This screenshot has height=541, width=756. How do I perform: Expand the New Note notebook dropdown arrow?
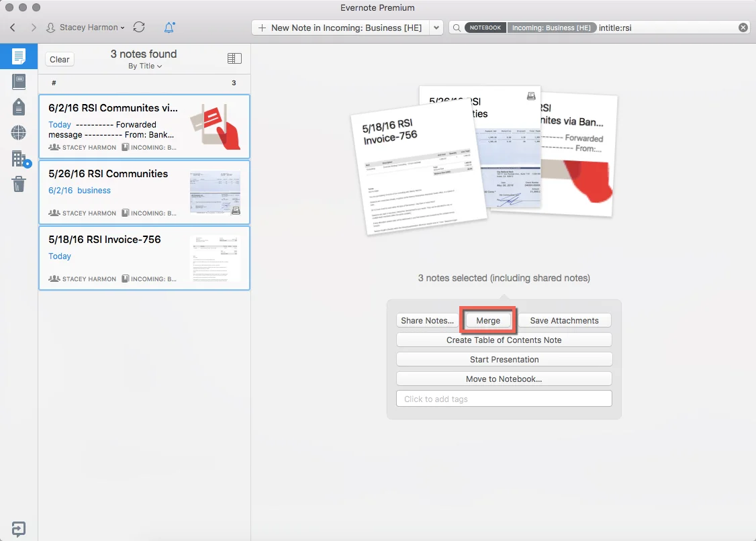[436, 28]
